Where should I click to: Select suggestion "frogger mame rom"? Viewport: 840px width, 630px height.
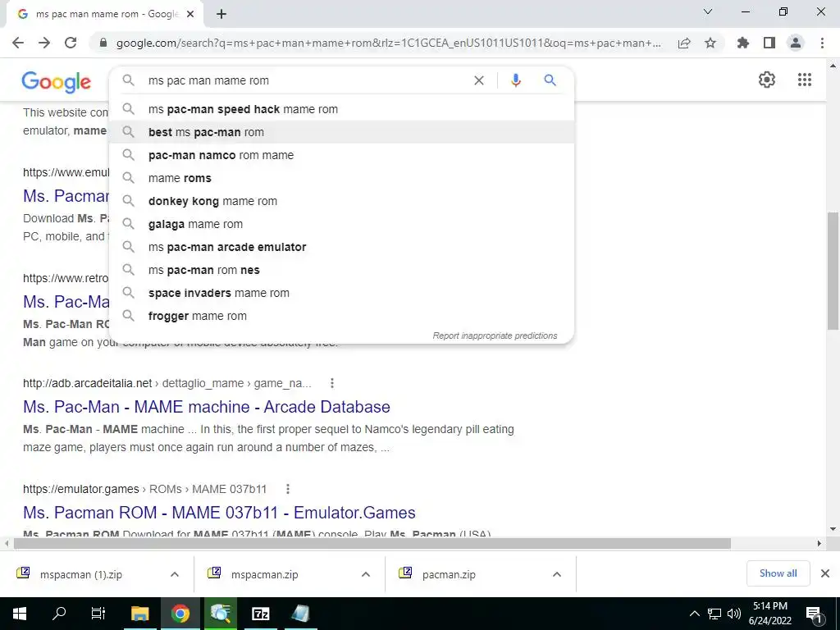(x=341, y=317)
